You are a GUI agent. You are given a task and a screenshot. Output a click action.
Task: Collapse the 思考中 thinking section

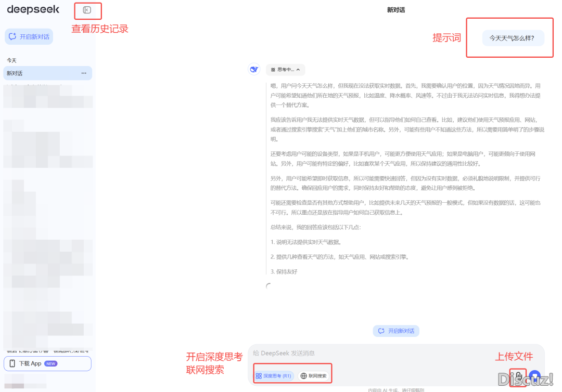pyautogui.click(x=285, y=70)
